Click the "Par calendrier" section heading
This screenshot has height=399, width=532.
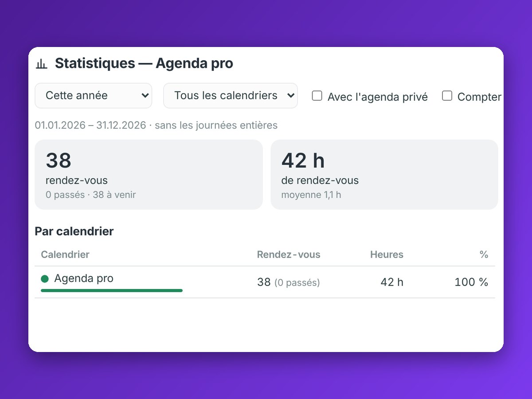(74, 231)
